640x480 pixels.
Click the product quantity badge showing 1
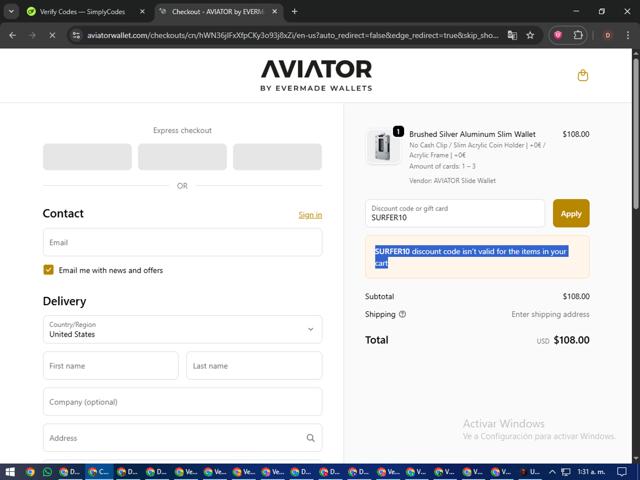click(x=398, y=131)
